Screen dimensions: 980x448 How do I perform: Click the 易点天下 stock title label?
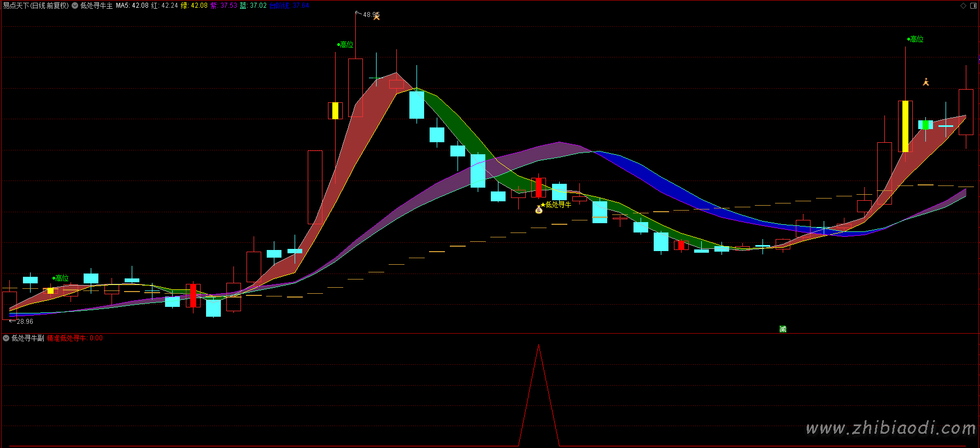pos(36,5)
